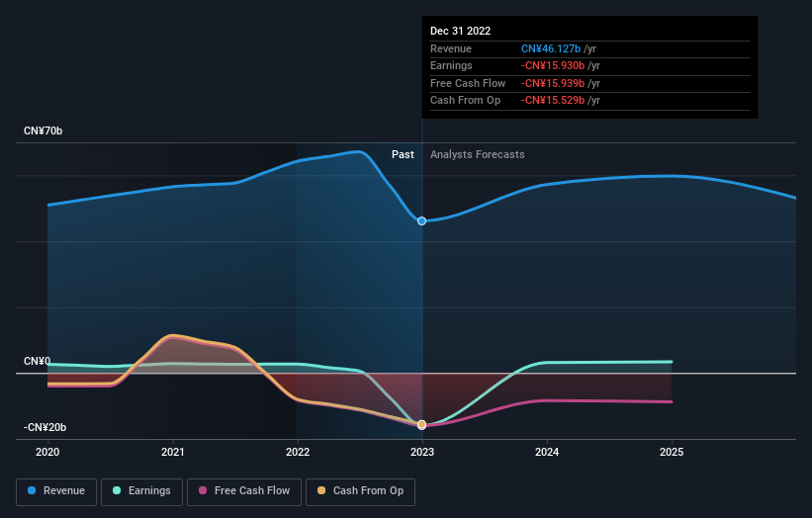Image resolution: width=812 pixels, height=518 pixels.
Task: Click the orange Cash From Op legend dot
Action: pyautogui.click(x=321, y=490)
